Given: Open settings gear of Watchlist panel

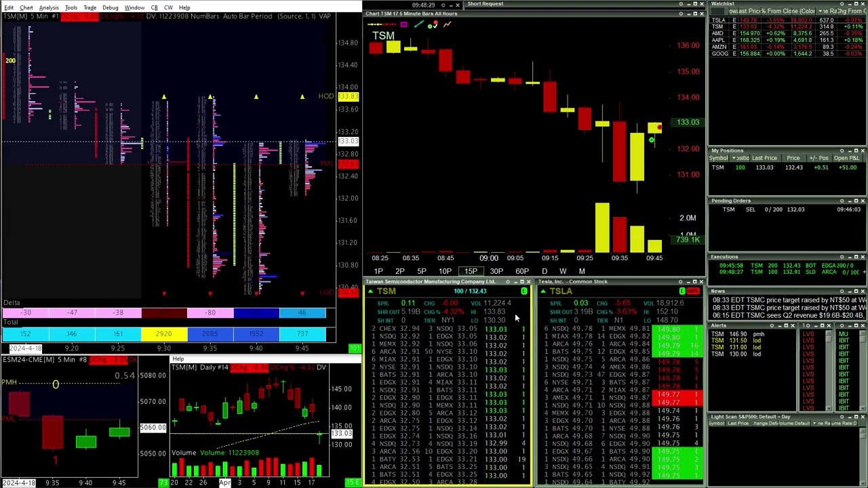Looking at the screenshot, I should (842, 4).
